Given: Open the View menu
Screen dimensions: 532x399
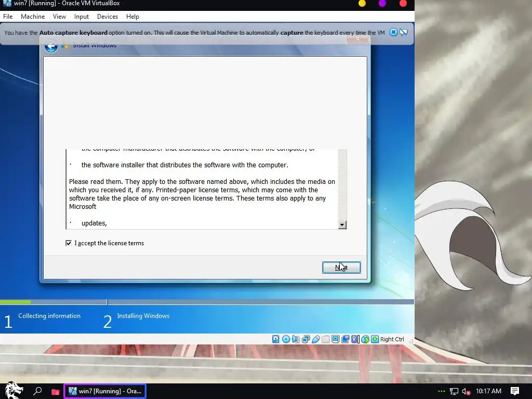Looking at the screenshot, I should [x=59, y=16].
